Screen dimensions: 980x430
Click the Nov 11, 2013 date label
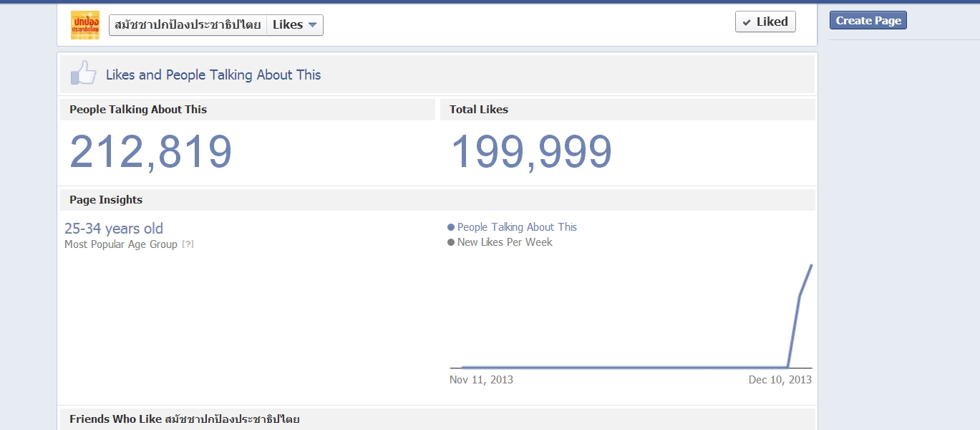(481, 380)
